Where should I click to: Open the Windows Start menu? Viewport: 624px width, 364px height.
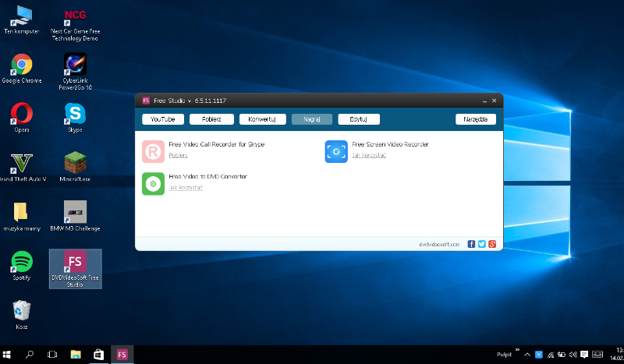pos(8,355)
